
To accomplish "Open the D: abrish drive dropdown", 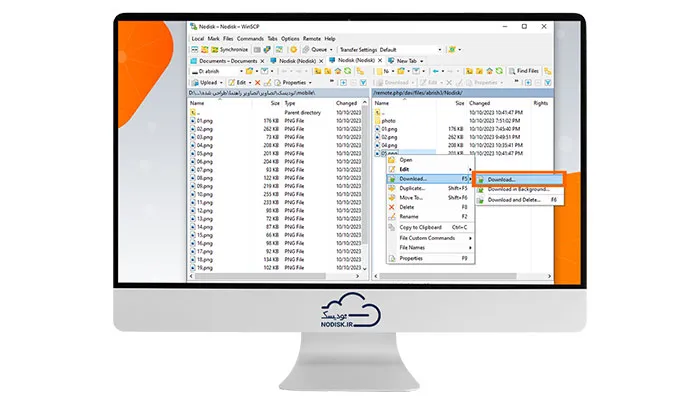I will pyautogui.click(x=217, y=71).
